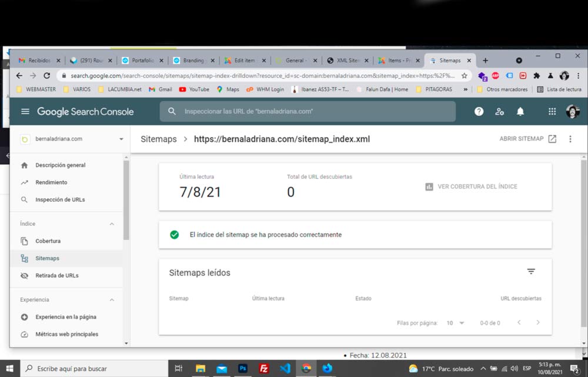Expand the bernaladriana.com property selector

click(x=121, y=139)
